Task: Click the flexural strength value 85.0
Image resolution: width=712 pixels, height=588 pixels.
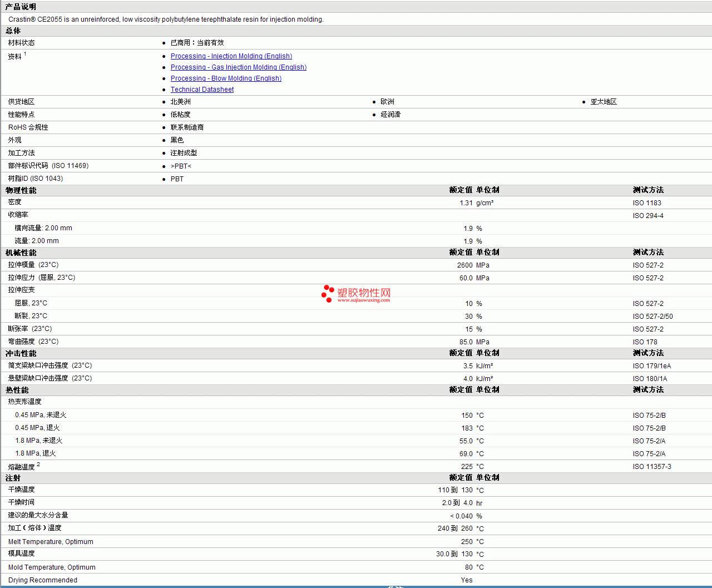Action: (466, 342)
